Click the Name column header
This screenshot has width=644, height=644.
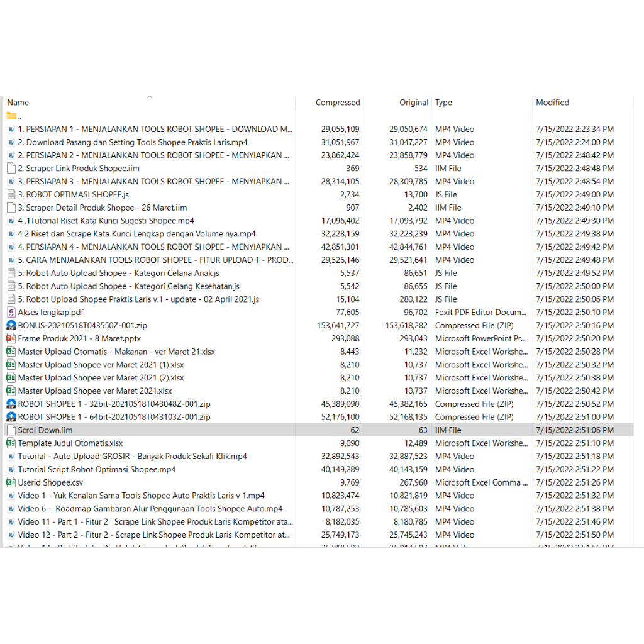(18, 103)
